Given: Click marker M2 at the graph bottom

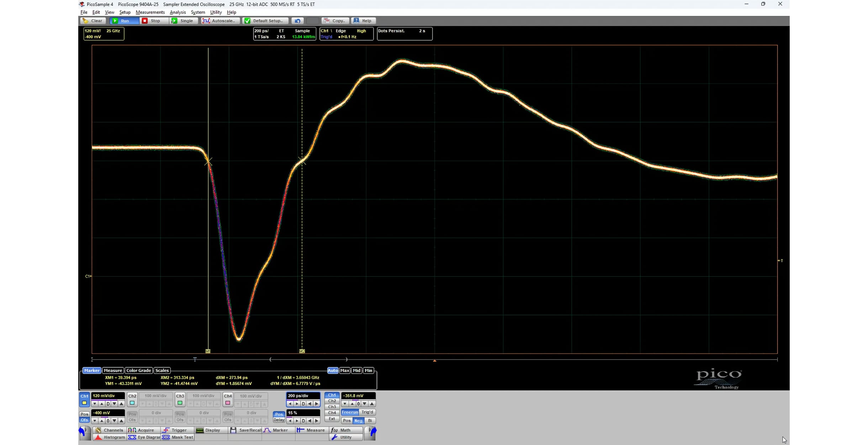Looking at the screenshot, I should point(302,351).
